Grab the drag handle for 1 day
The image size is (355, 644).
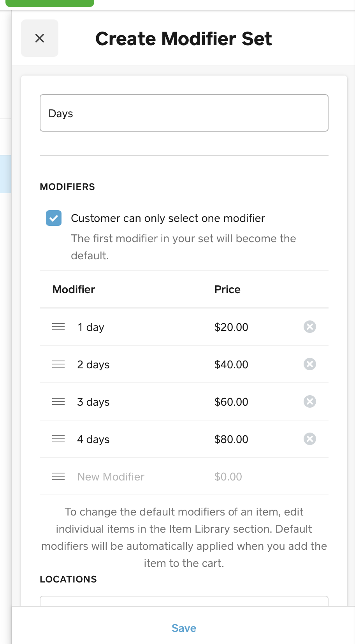(x=58, y=327)
